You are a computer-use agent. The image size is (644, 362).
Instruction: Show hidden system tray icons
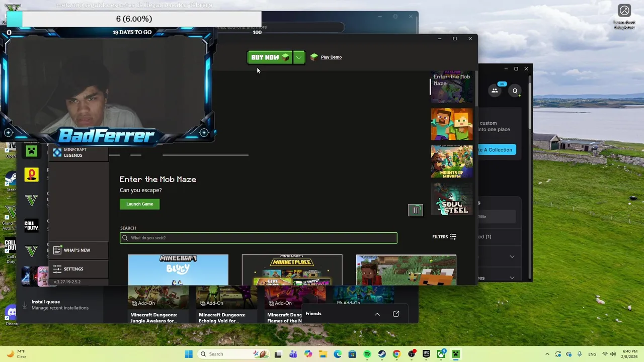point(547,354)
